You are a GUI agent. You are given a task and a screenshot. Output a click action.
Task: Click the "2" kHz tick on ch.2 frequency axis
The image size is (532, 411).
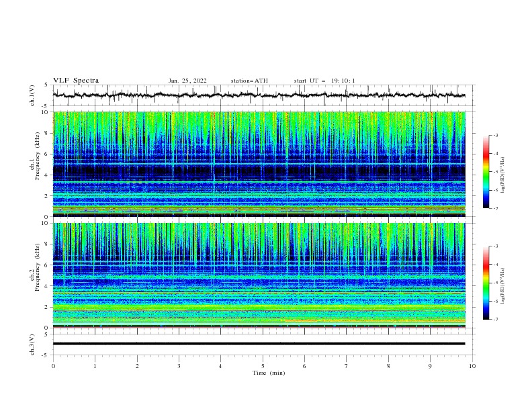[48, 307]
